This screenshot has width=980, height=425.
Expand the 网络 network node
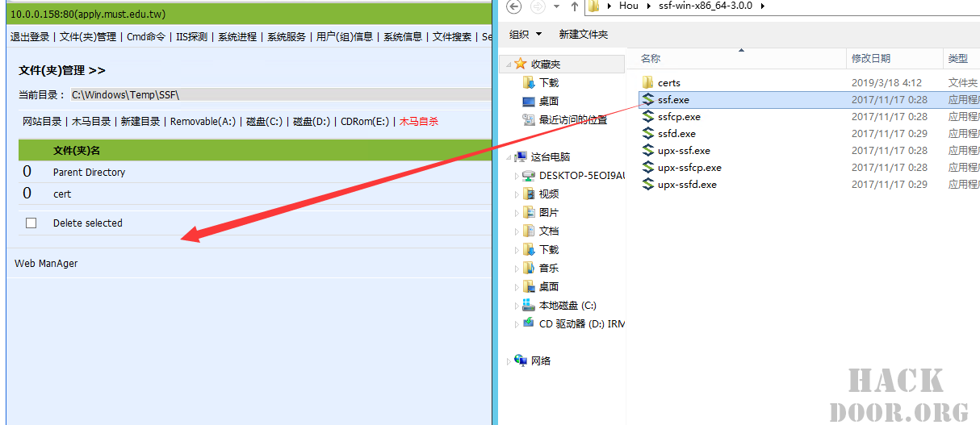(x=507, y=361)
